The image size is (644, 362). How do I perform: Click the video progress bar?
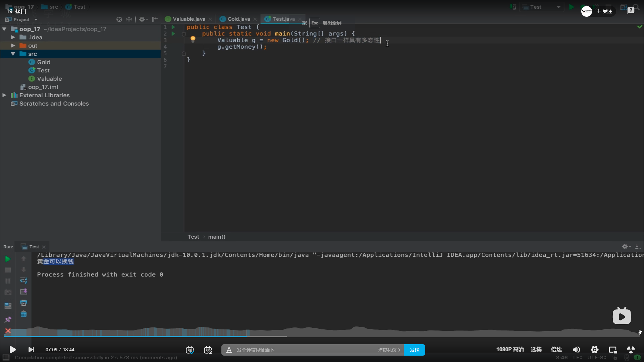tap(322, 336)
